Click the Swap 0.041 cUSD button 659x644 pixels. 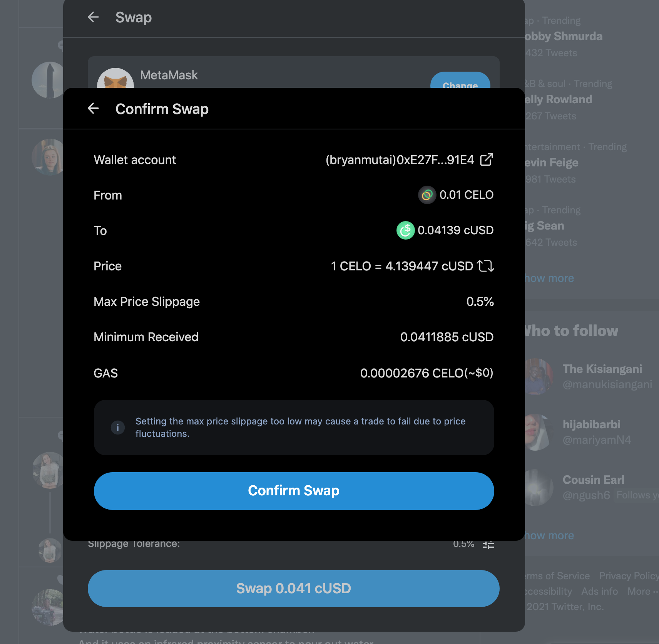293,589
